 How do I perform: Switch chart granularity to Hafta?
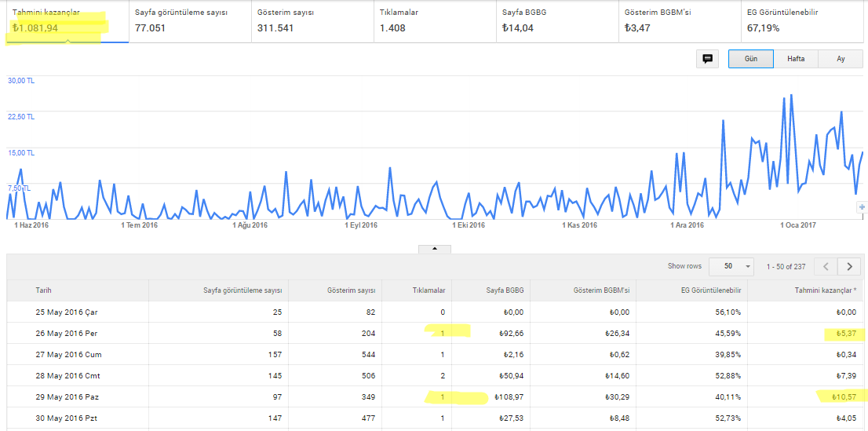point(796,59)
